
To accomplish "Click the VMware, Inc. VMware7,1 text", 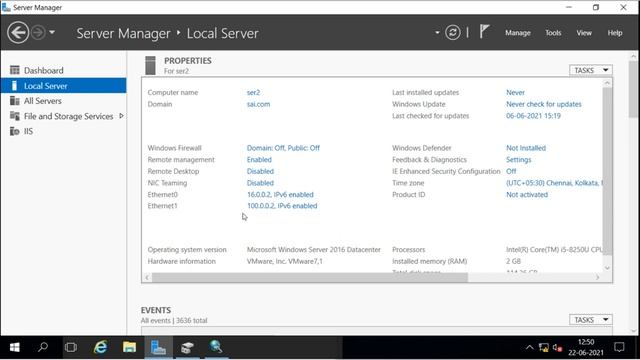I will click(284, 261).
